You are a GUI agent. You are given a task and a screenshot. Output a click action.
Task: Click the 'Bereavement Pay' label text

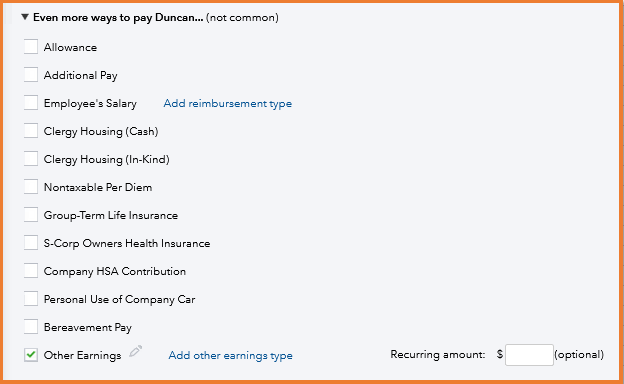pos(88,327)
